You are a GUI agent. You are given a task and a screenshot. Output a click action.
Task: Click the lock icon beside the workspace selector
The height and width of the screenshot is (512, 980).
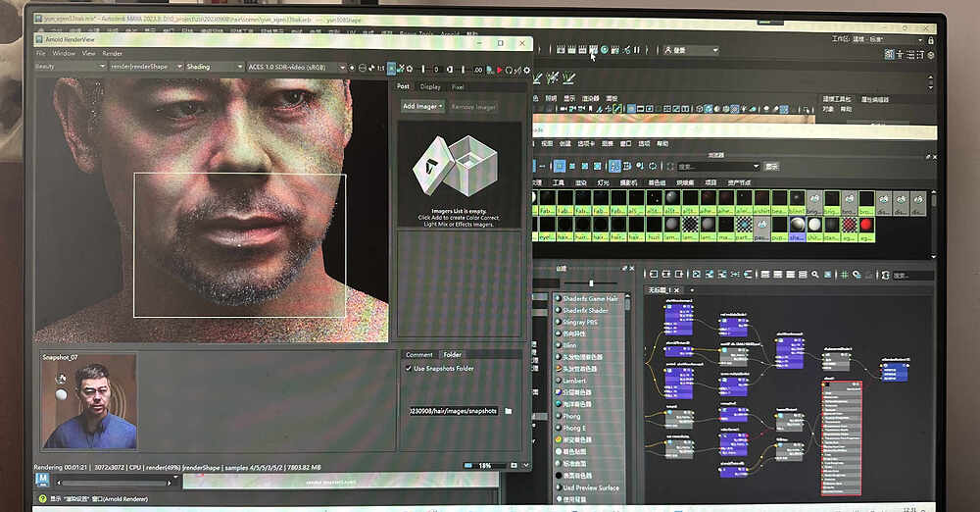931,40
